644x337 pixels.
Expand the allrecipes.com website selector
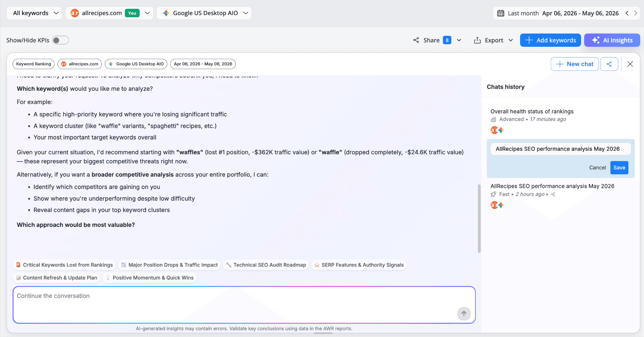(109, 13)
